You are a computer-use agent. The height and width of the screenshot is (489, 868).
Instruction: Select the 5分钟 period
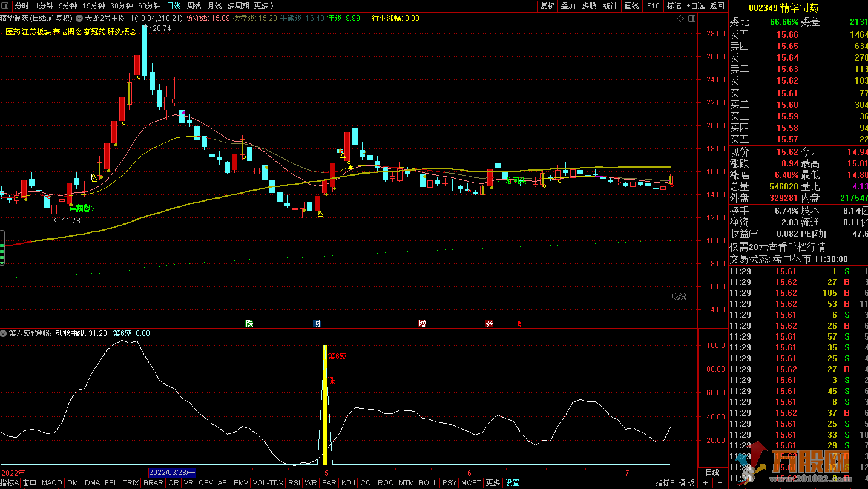pyautogui.click(x=68, y=5)
